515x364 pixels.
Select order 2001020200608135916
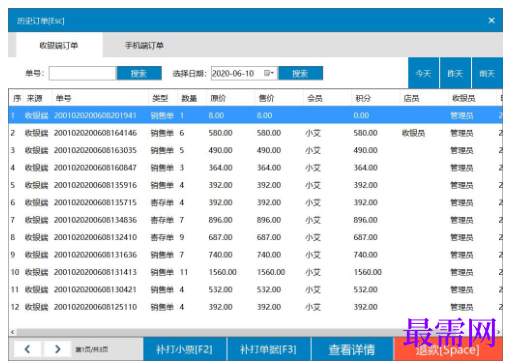(256, 185)
